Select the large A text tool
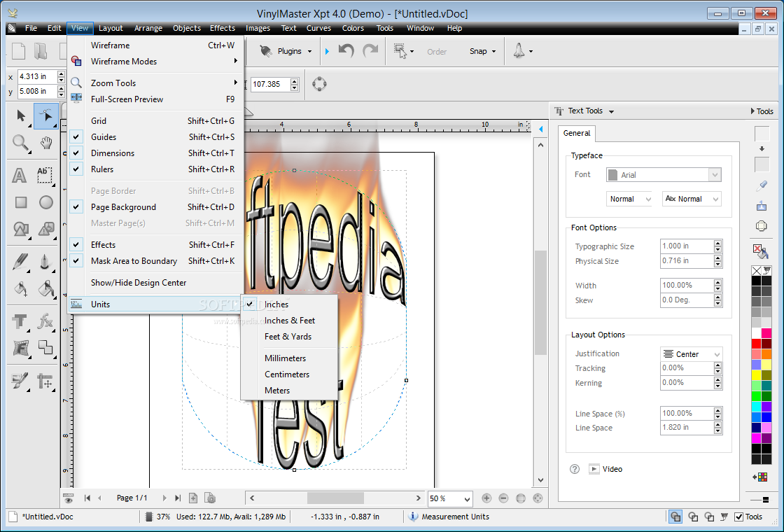The height and width of the screenshot is (532, 784). pyautogui.click(x=19, y=176)
